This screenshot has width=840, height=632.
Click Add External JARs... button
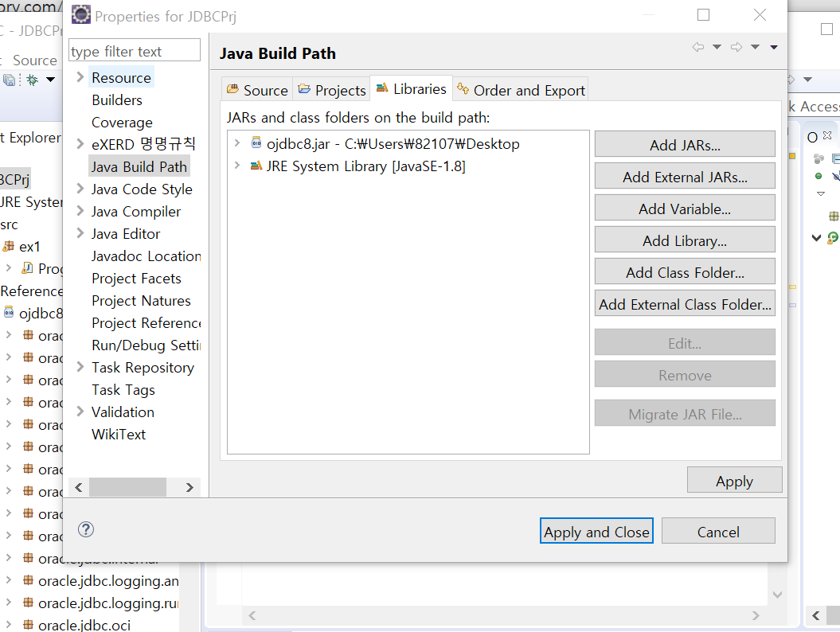(x=685, y=177)
